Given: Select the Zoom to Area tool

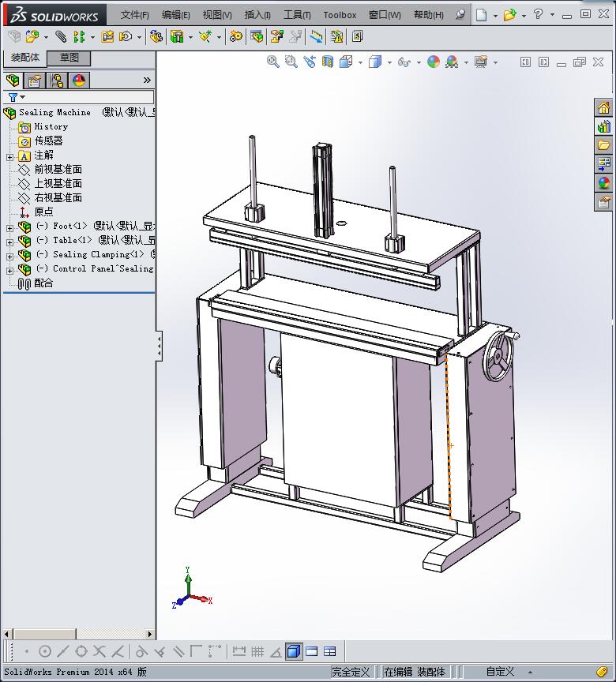Looking at the screenshot, I should (x=291, y=62).
